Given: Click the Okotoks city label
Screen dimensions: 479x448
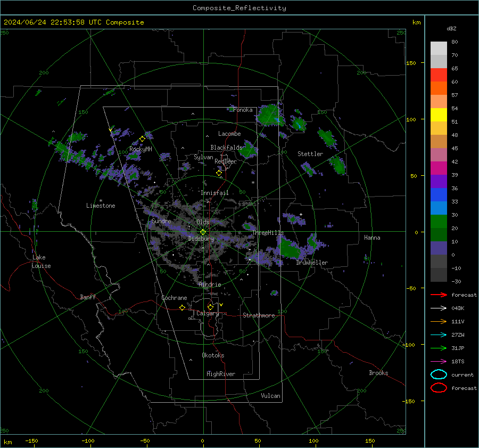Looking at the screenshot, I should [213, 355].
